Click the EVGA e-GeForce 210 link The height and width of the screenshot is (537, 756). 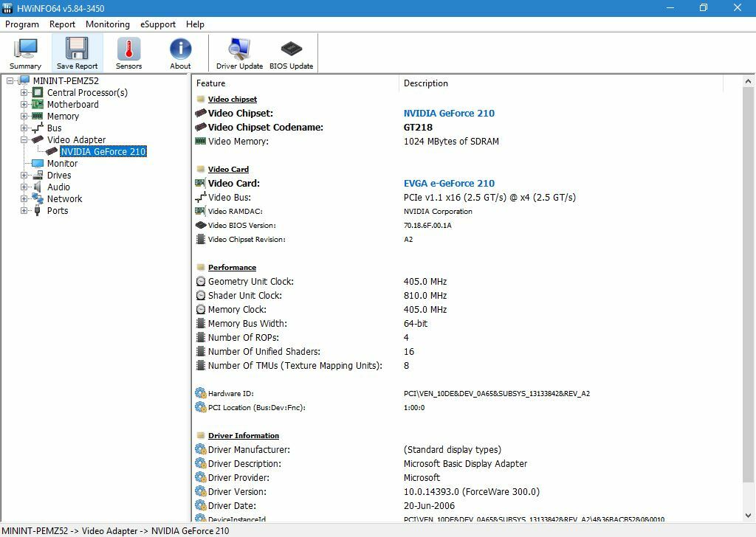coord(449,184)
